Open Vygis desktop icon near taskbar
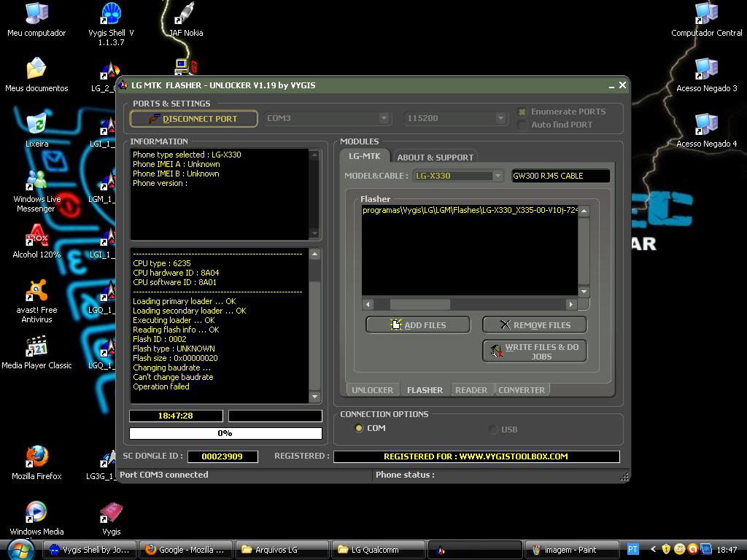The width and height of the screenshot is (747, 560). click(112, 518)
